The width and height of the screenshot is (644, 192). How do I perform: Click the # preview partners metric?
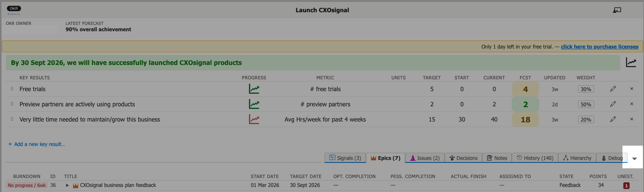(x=325, y=104)
